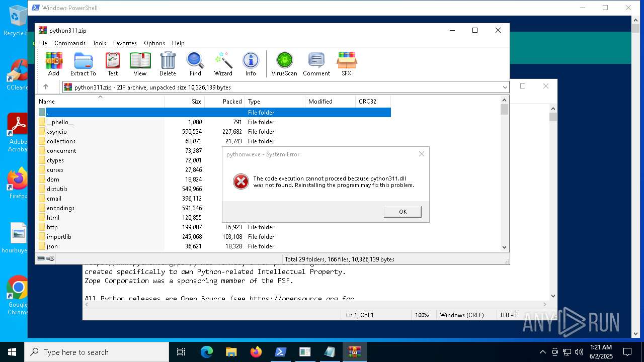The height and width of the screenshot is (362, 644).
Task: Sort by the Packed column header
Action: (x=225, y=102)
